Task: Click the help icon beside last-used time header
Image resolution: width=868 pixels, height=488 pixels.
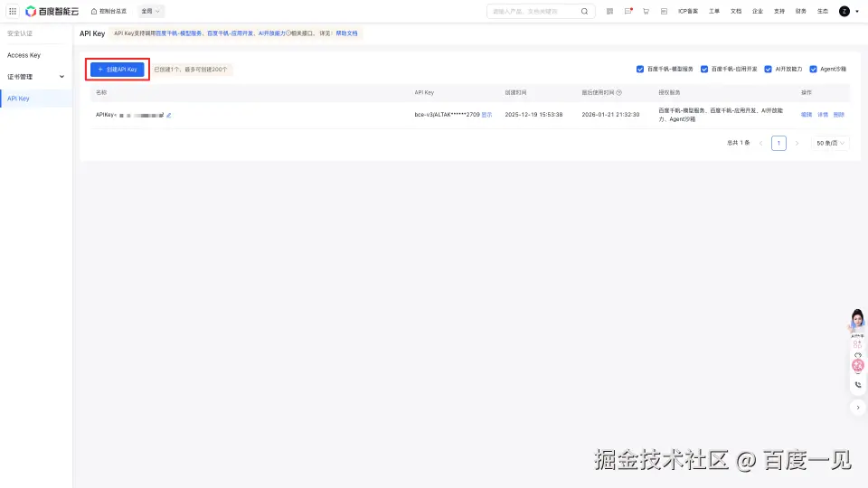Action: pyautogui.click(x=618, y=92)
